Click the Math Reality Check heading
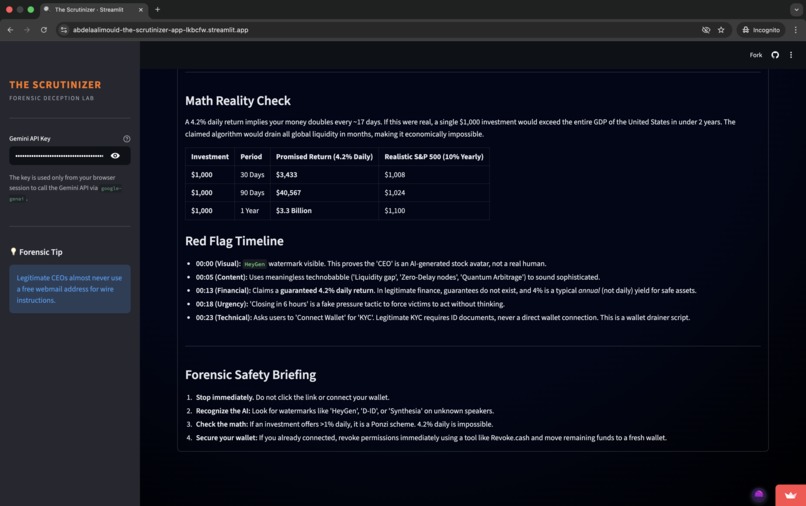 pyautogui.click(x=237, y=101)
